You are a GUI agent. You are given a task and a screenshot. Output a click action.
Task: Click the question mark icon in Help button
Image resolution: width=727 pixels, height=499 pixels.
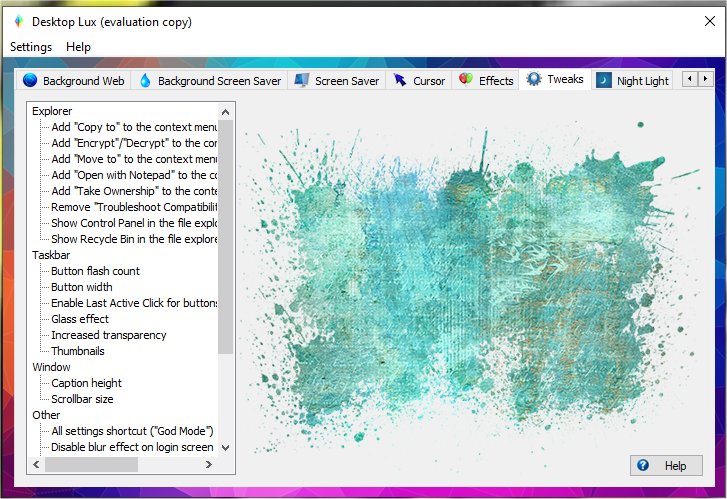[x=643, y=465]
